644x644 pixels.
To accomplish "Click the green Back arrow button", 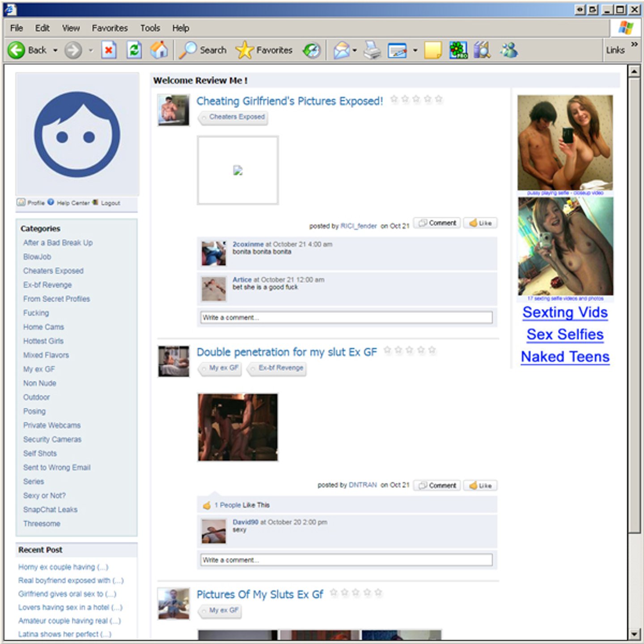I will (17, 50).
